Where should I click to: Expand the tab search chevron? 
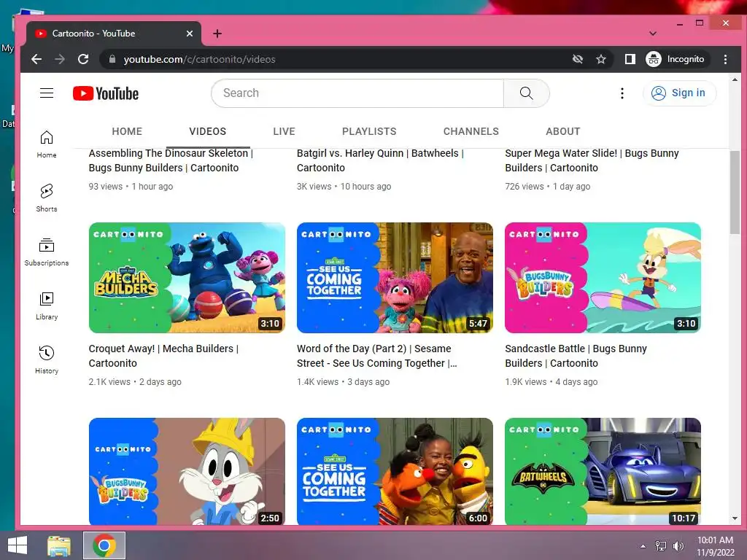[653, 34]
